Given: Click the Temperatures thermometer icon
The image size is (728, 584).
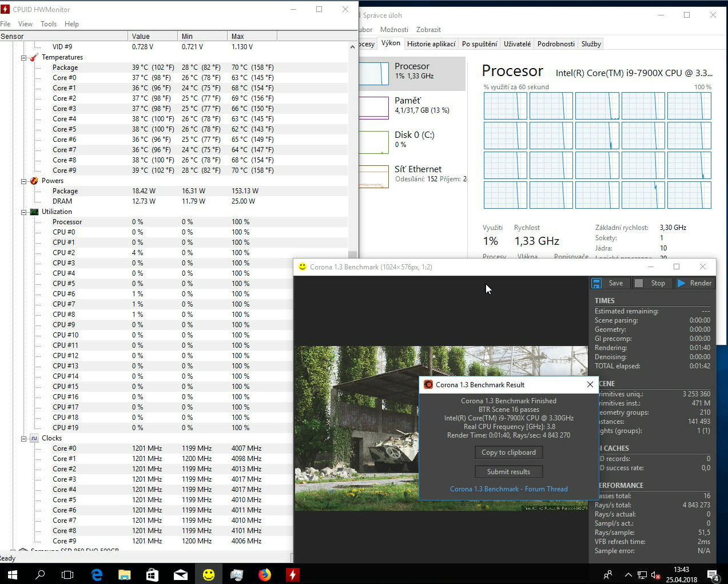Looking at the screenshot, I should 34,57.
